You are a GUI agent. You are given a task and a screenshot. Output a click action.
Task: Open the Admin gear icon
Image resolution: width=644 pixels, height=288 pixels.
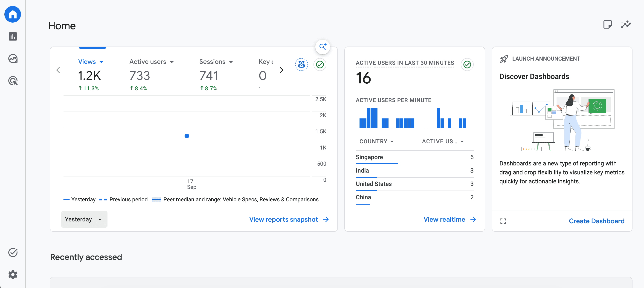(x=13, y=274)
